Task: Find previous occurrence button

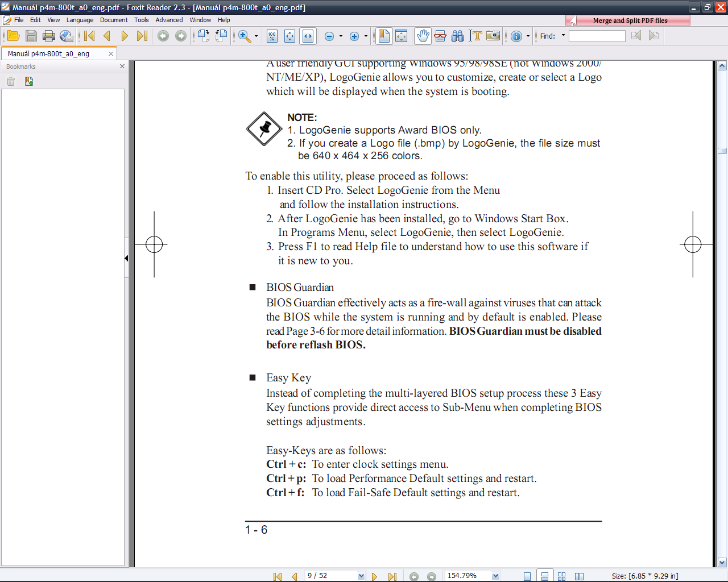Action: pyautogui.click(x=636, y=36)
